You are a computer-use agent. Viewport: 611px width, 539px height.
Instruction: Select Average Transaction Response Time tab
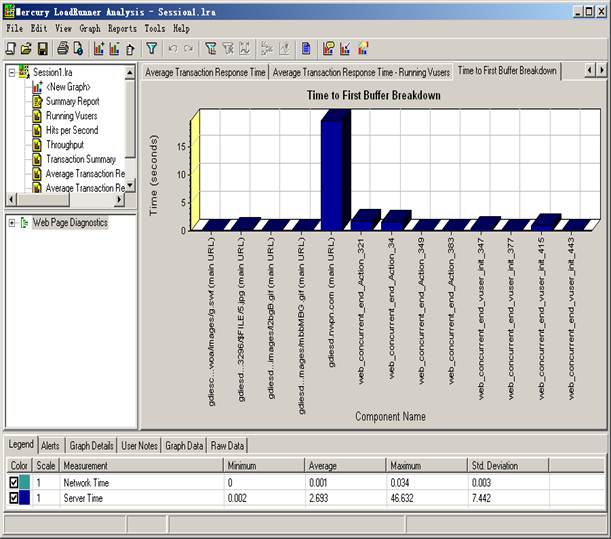(204, 72)
